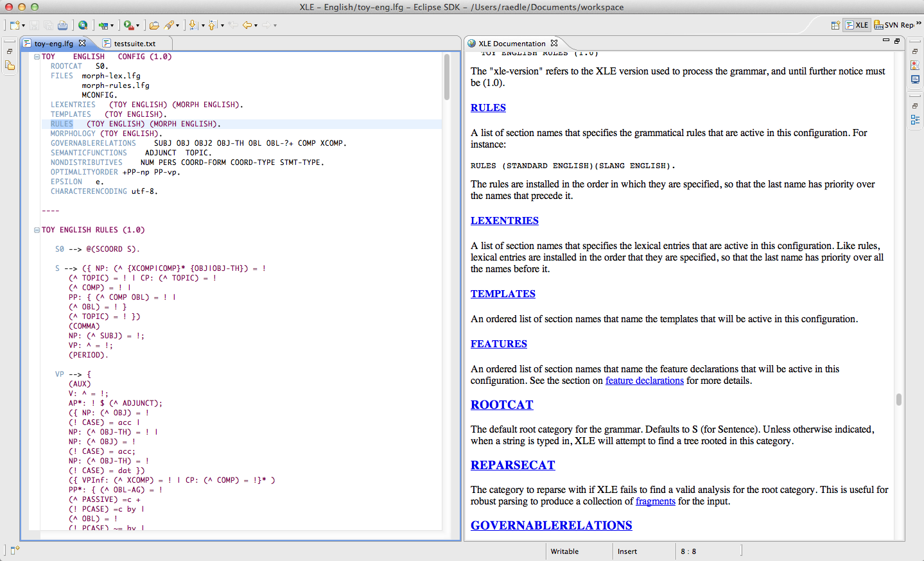Open the Run External Tools dropdown arrow

point(138,26)
